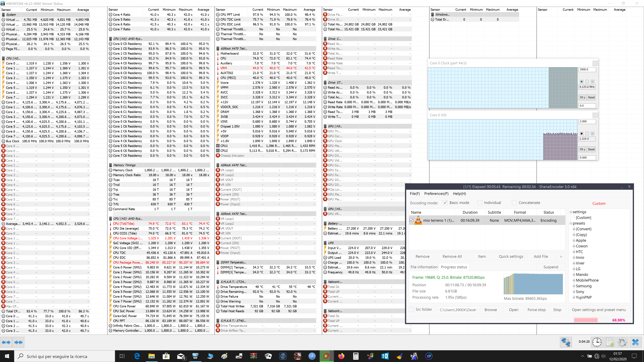
Task: Enable the Individual encoding mode checkbox
Action: coord(480,203)
